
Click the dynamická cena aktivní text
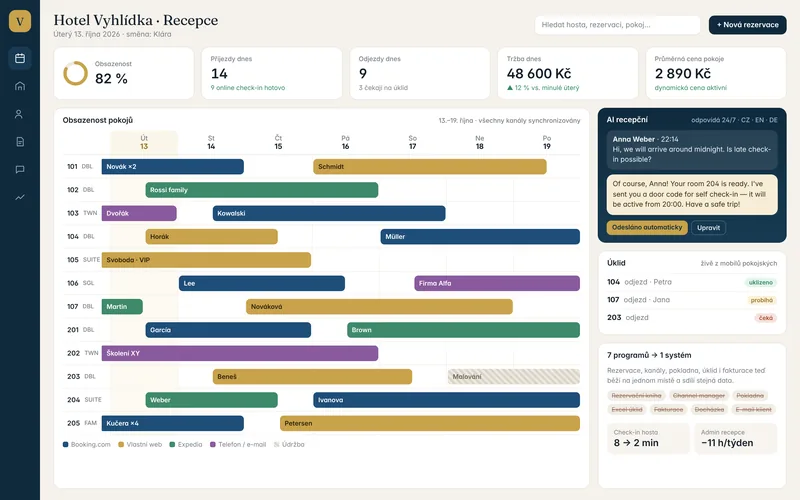[x=691, y=88]
